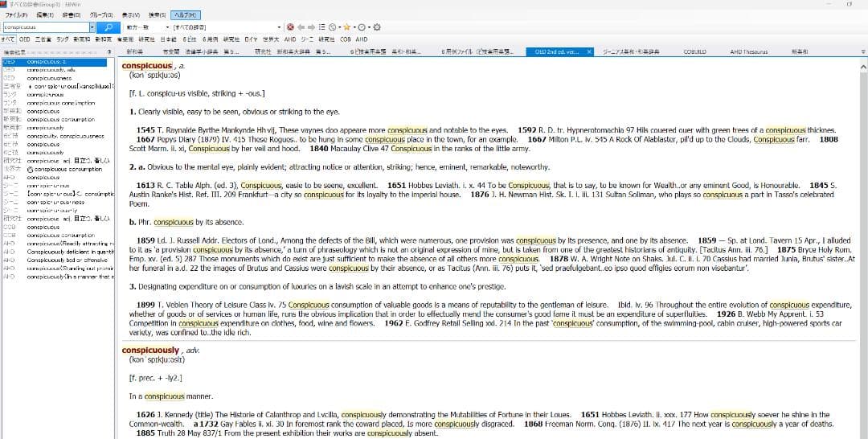Open the ヘルプ(H) menu
This screenshot has height=439, width=868.
pos(186,15)
